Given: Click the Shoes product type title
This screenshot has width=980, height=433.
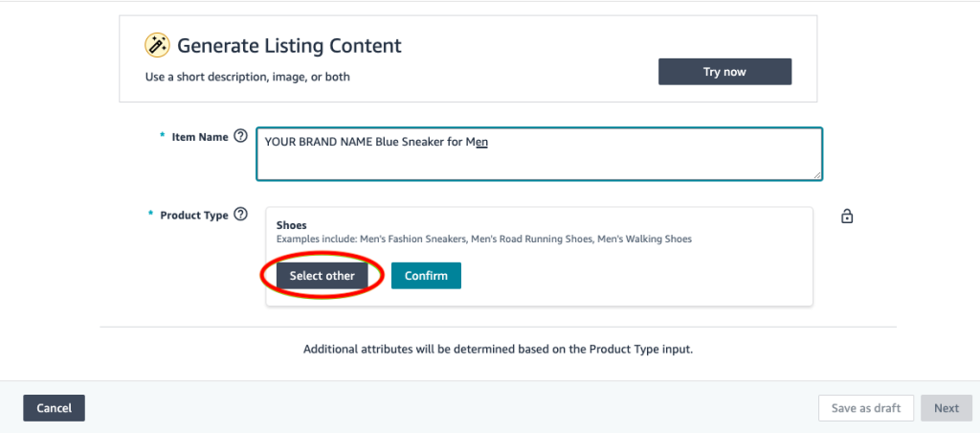Looking at the screenshot, I should [291, 225].
